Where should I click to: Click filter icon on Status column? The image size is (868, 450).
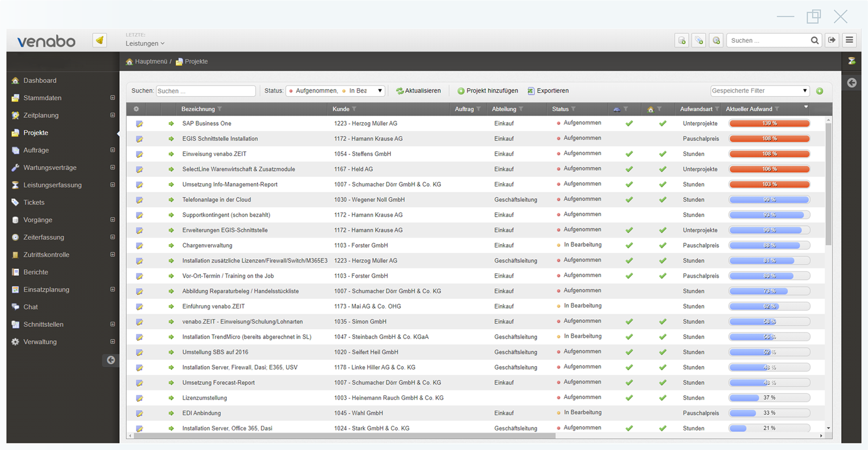click(573, 109)
